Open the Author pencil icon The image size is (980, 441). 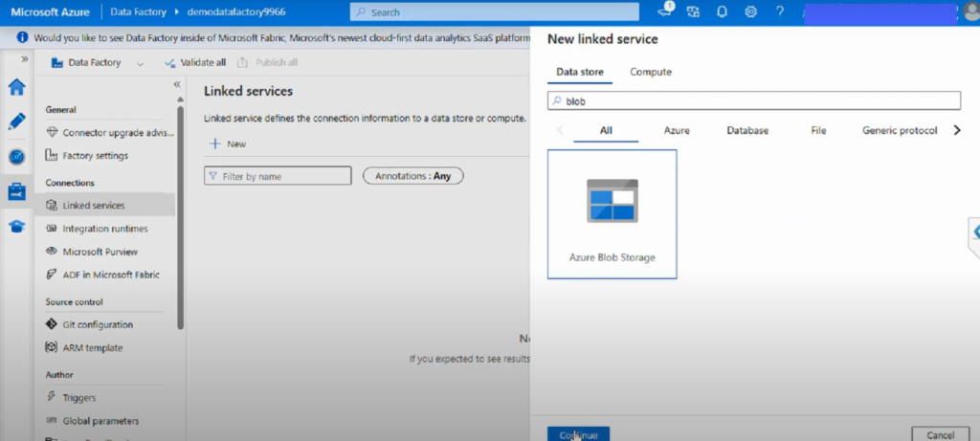(x=17, y=121)
